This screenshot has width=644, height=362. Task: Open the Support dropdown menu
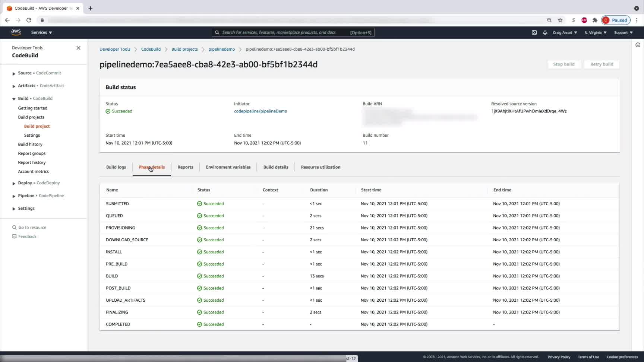point(624,32)
